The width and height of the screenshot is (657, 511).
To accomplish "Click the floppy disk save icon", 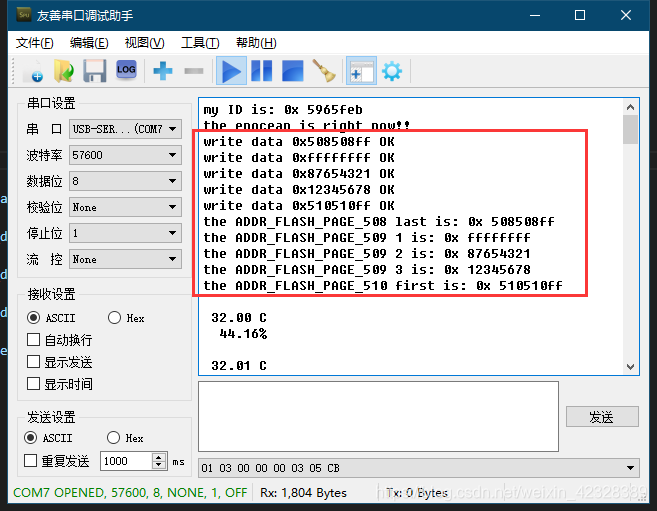I will (95, 71).
